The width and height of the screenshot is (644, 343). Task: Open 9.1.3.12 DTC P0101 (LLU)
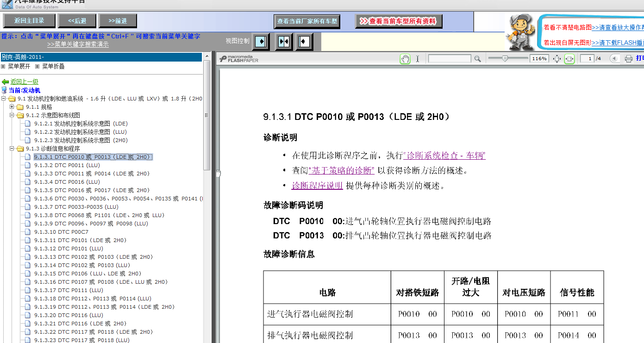coord(69,249)
